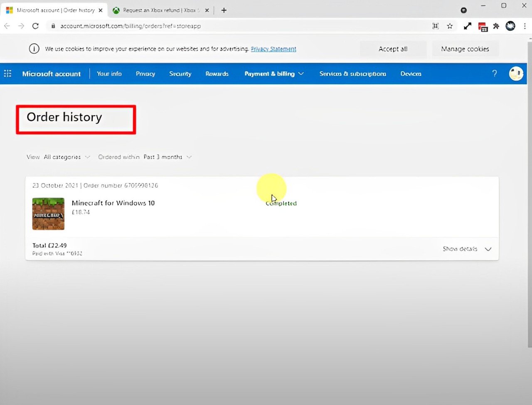Go to Services & subscriptions

352,74
